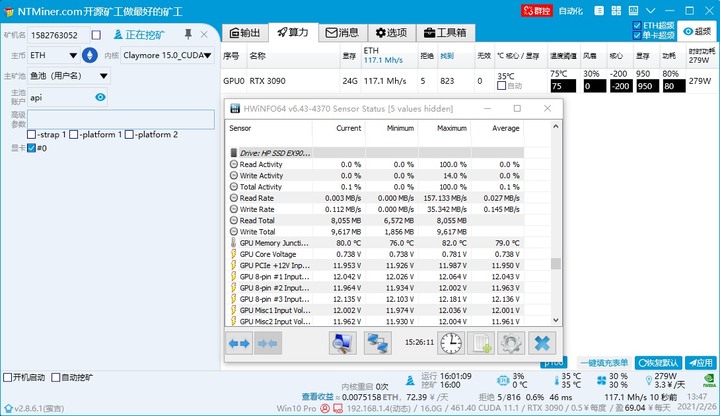Sort by the 找到 found column header
The height and width of the screenshot is (416, 720).
pos(447,56)
